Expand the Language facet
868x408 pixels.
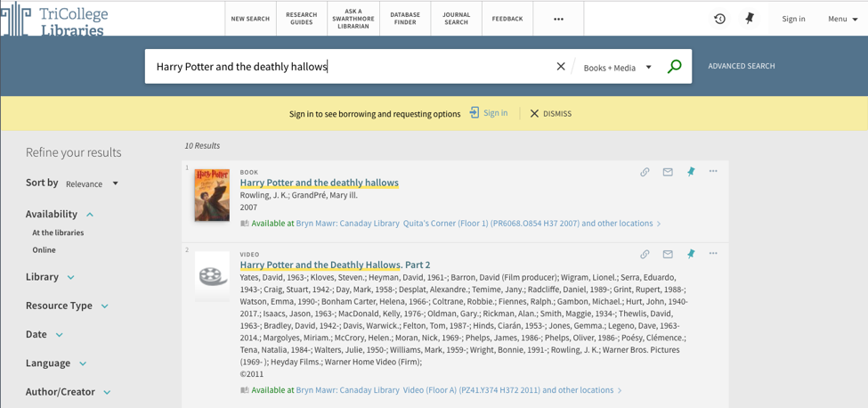56,363
